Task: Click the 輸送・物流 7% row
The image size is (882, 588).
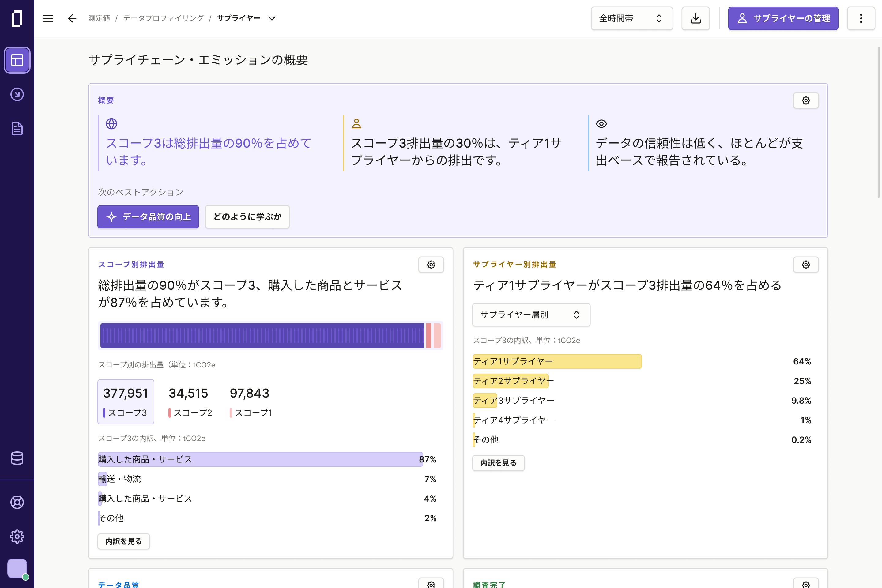Action: pyautogui.click(x=267, y=479)
